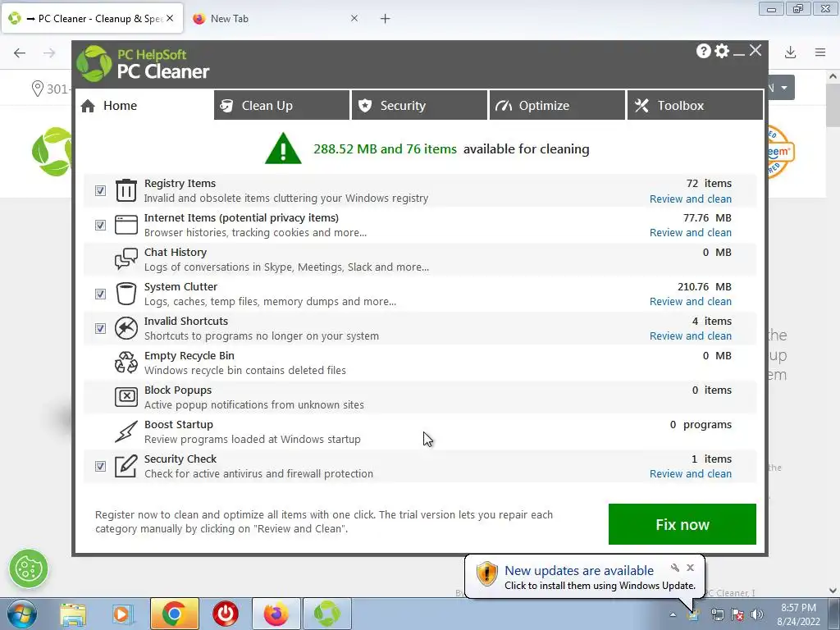840x630 pixels.
Task: Review and clean Security Check
Action: pos(691,473)
